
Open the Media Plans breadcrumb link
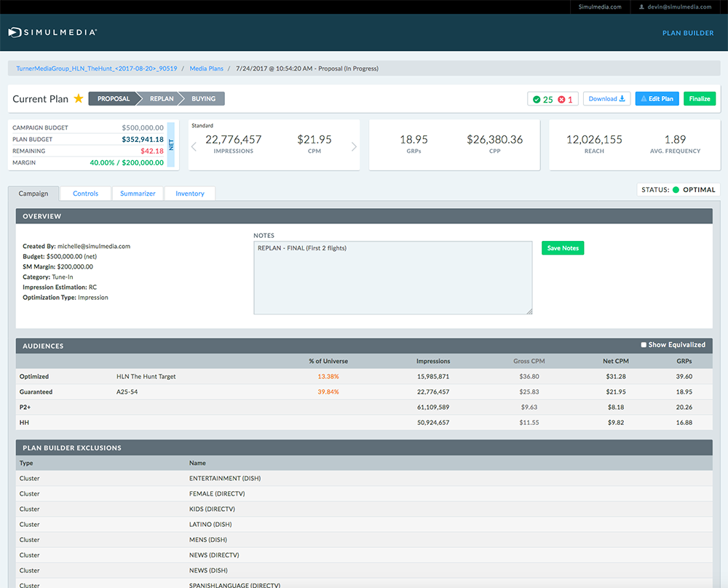pos(206,68)
